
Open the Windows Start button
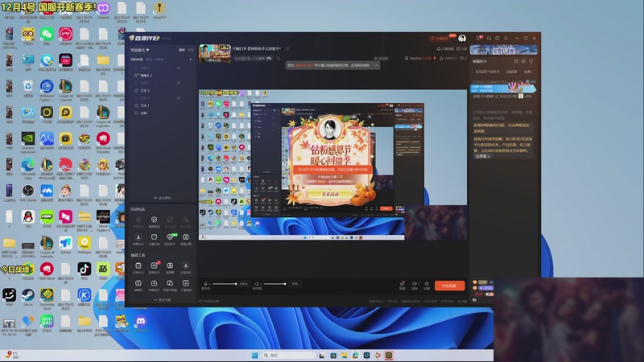point(254,356)
